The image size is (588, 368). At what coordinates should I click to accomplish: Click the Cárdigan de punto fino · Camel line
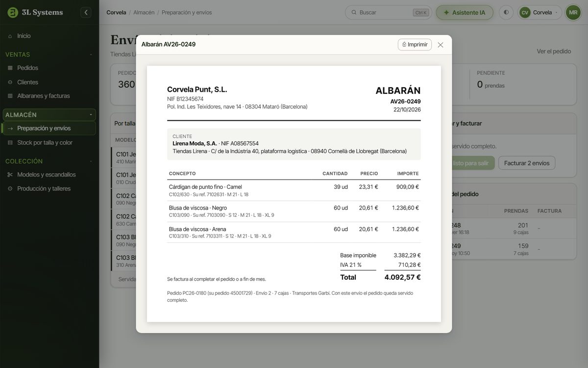tap(294, 190)
